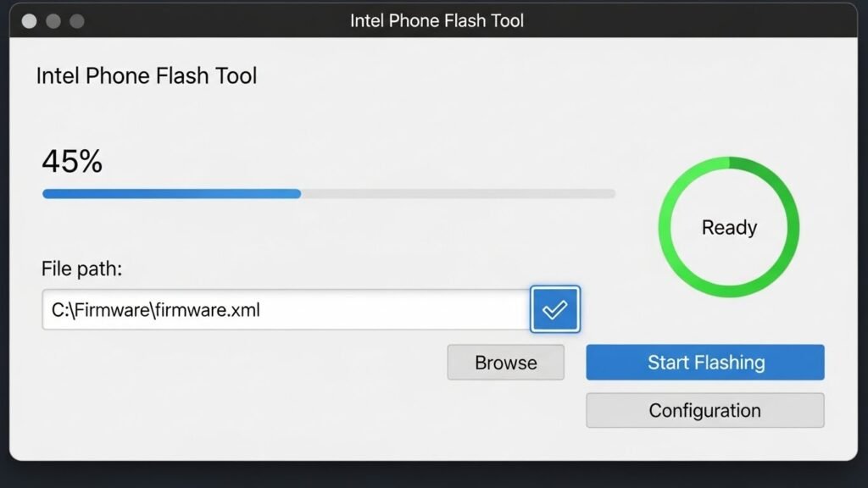
Task: Click Start Flashing to begin the flash
Action: (704, 362)
